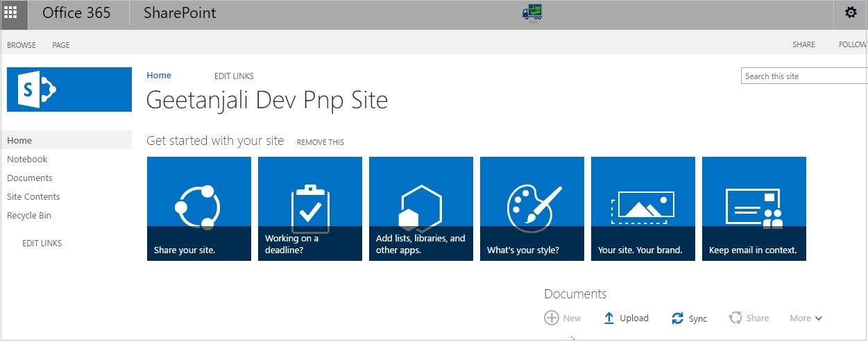Screen dimensions: 868x342
Task: Click the SharePoint site logo
Action: click(x=69, y=89)
